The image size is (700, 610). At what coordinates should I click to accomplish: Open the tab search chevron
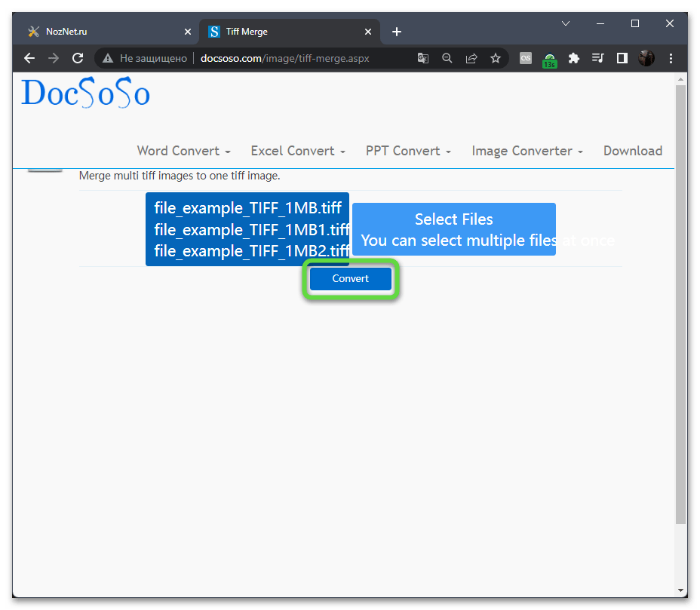(566, 23)
